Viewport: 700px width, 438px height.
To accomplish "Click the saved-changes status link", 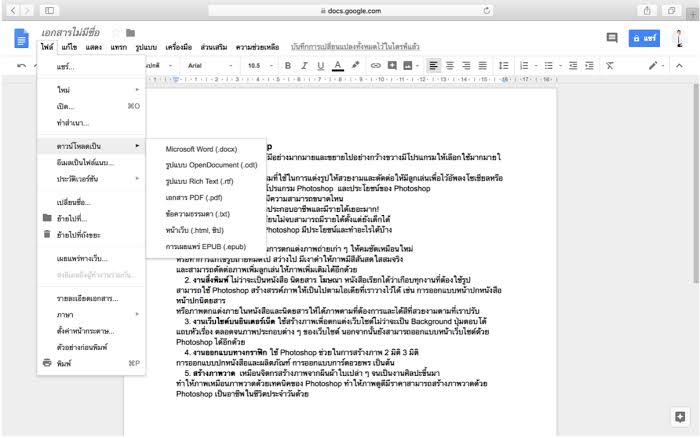I will [x=355, y=47].
